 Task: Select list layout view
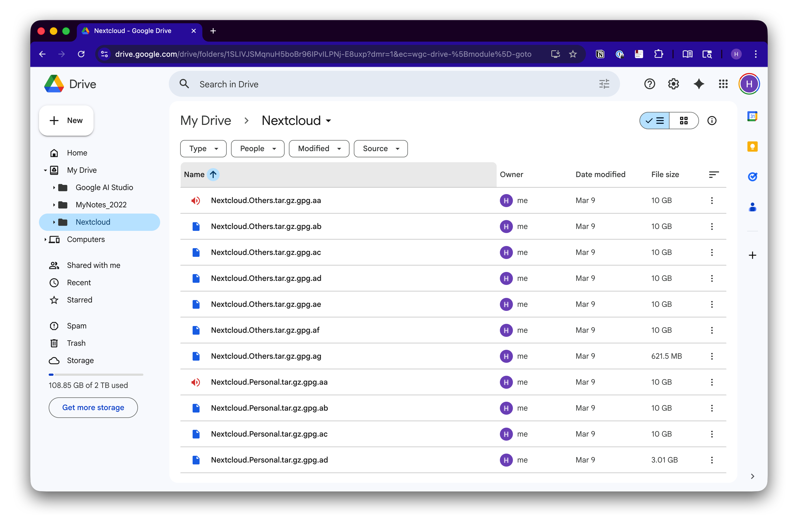655,121
